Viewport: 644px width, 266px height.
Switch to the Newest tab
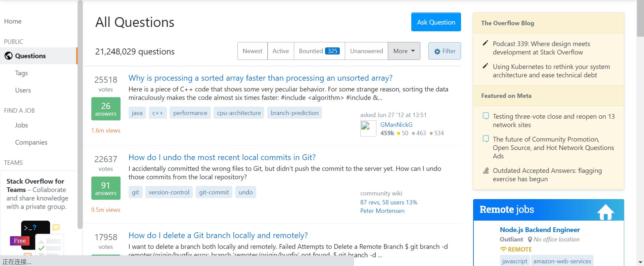click(x=252, y=51)
